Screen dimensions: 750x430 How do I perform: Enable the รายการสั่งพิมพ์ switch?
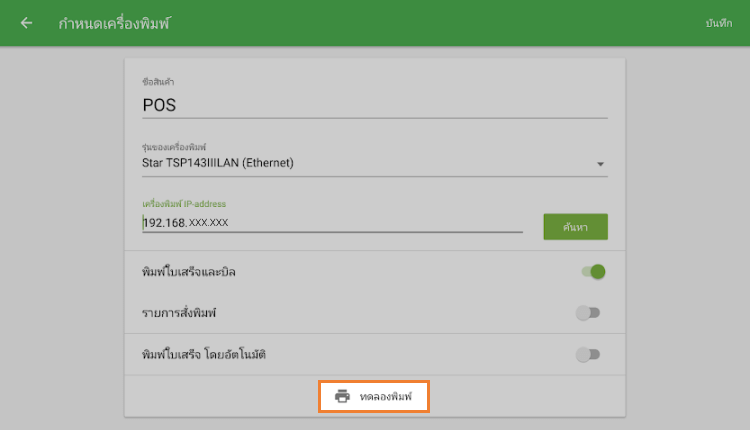point(588,313)
